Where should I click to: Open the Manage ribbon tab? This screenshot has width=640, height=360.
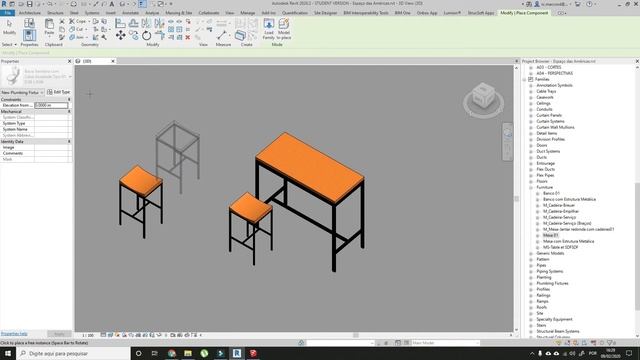[x=247, y=13]
